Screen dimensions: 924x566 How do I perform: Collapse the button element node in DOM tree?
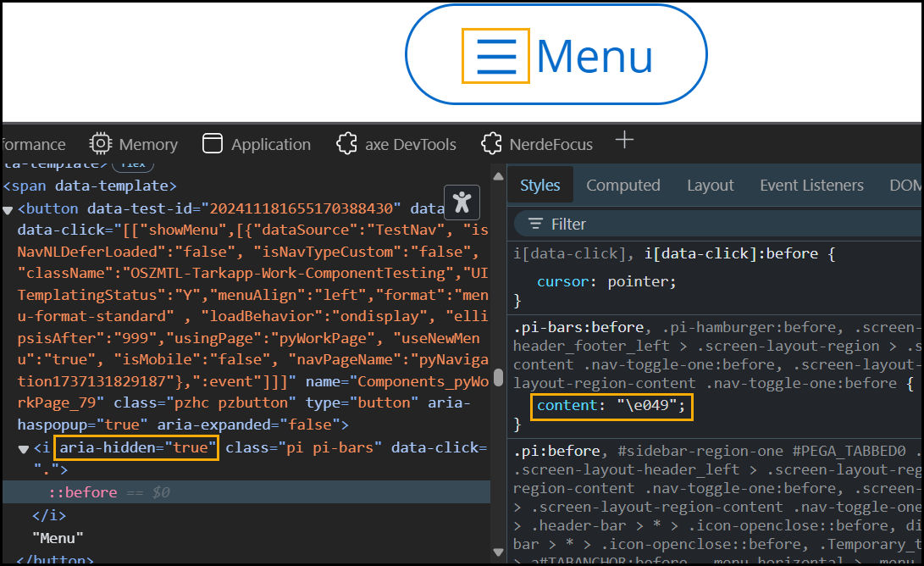coord(8,209)
